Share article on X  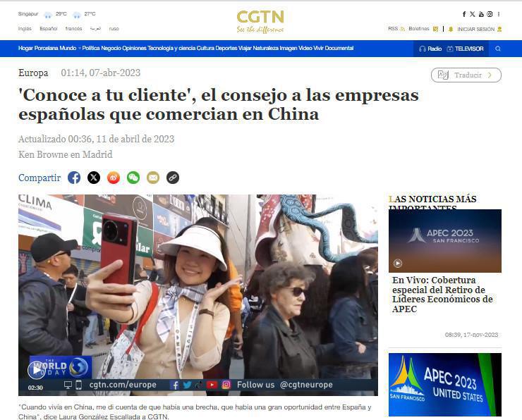click(94, 178)
